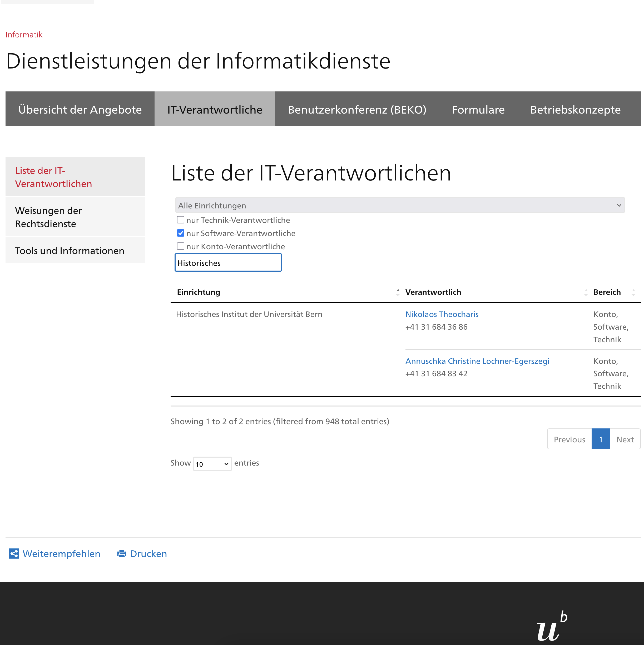Sort by Verantwortlich column arrows
This screenshot has height=645, width=644.
[586, 292]
